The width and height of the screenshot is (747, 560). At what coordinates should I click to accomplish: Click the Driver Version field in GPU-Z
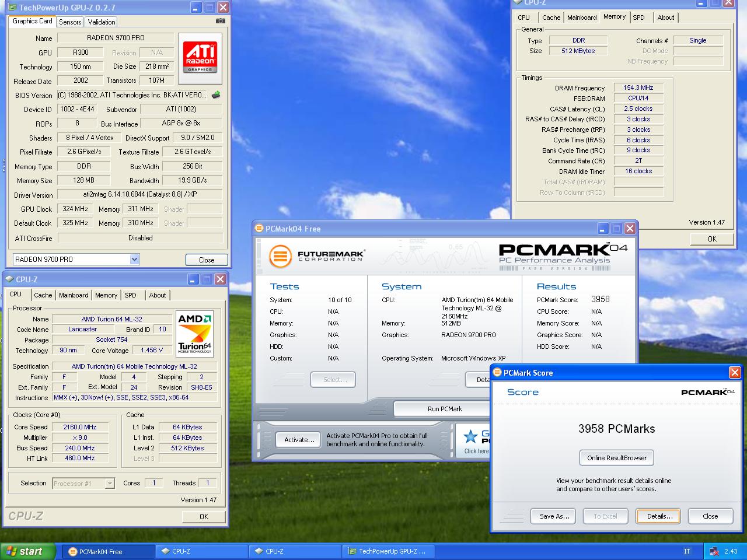(x=140, y=194)
